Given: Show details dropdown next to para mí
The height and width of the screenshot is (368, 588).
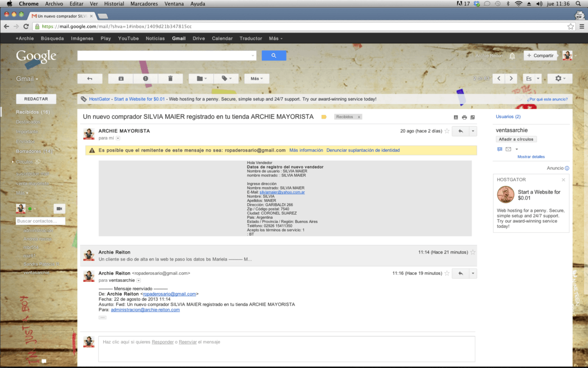Looking at the screenshot, I should (118, 138).
